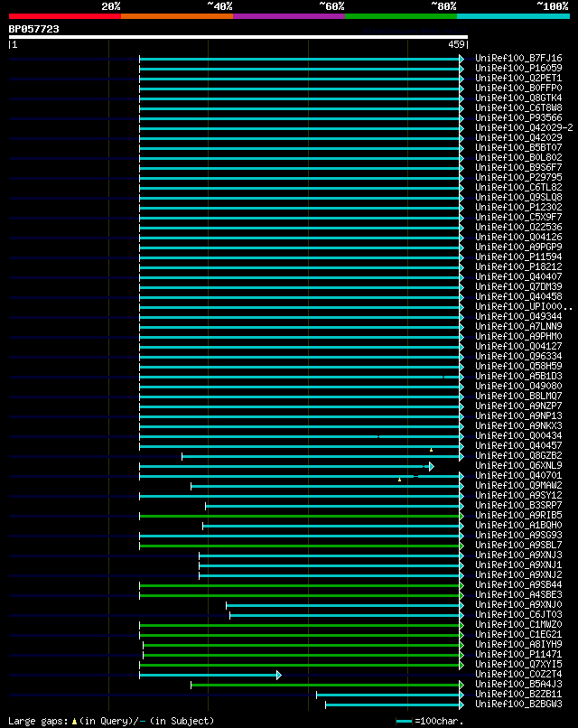Click the 'Large gaps:' legend text
The width and height of the screenshot is (578, 728).
click(39, 721)
